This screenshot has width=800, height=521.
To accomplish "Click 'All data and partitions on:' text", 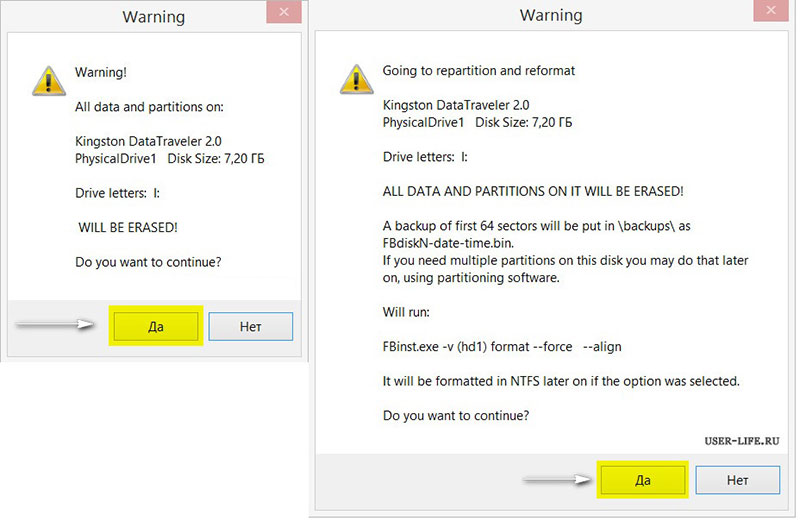I will point(149,107).
